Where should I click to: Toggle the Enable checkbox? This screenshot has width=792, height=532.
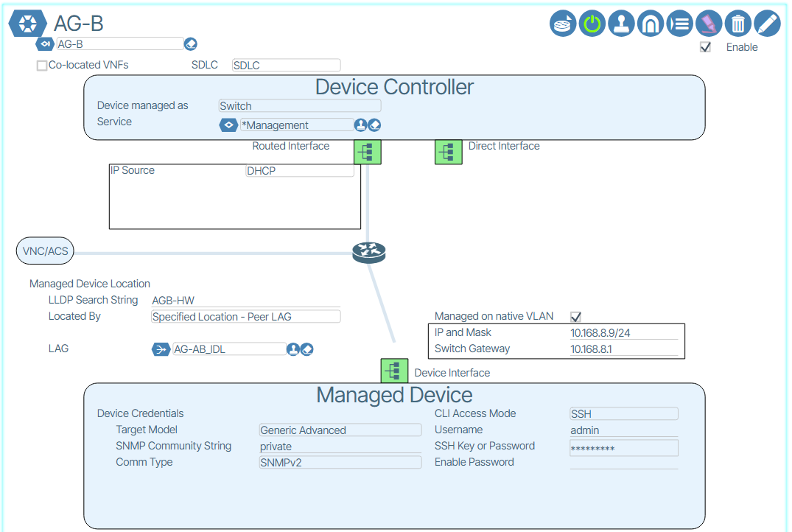click(x=706, y=47)
